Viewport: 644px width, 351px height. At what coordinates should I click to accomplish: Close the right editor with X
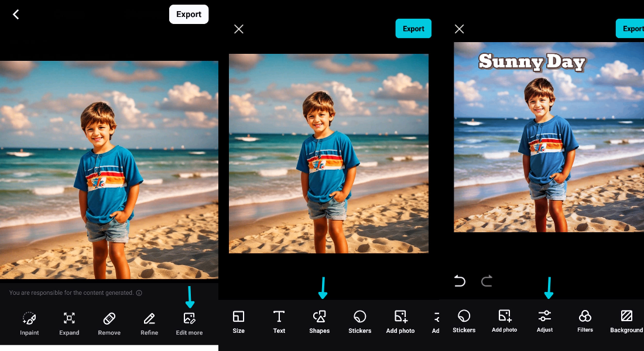point(459,29)
